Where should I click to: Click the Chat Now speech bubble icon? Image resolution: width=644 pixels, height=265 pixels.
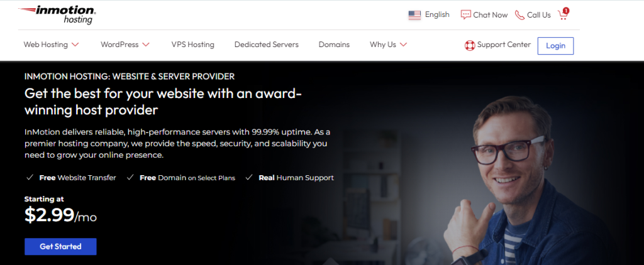point(465,15)
